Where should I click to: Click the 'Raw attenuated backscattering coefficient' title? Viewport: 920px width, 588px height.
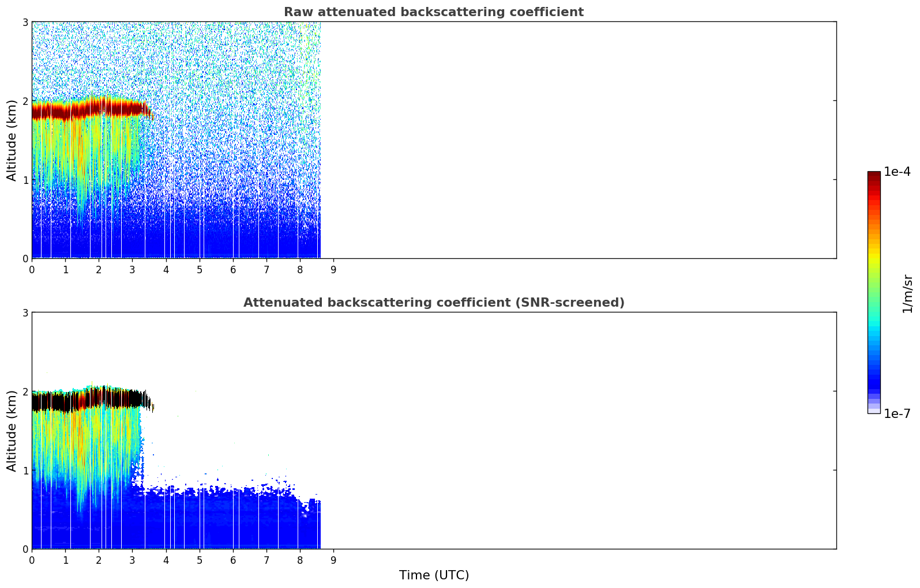pos(434,12)
